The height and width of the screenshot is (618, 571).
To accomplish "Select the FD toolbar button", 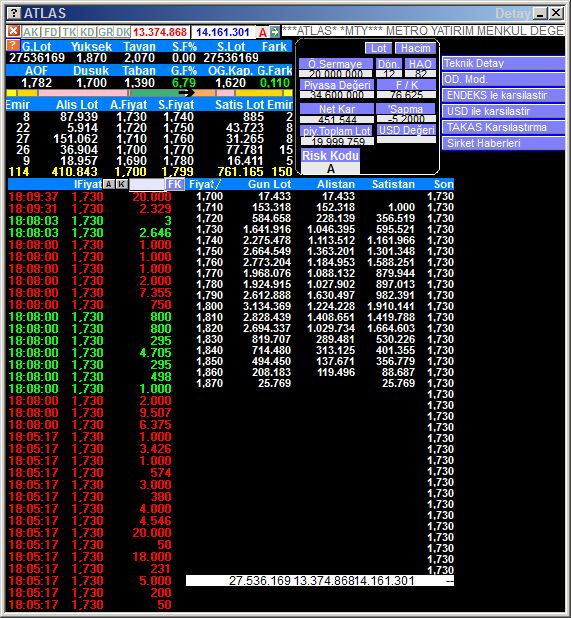I will (50, 32).
